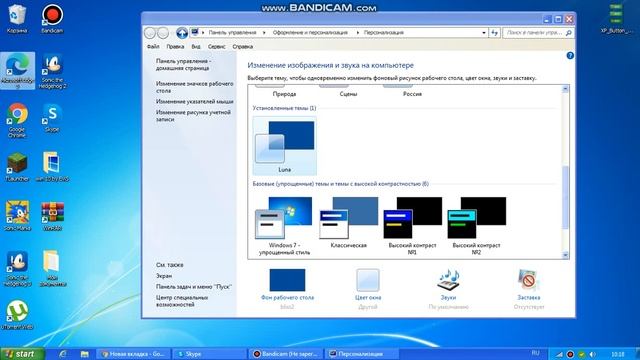Select the folder icon above uTorrent row

pos(52,268)
